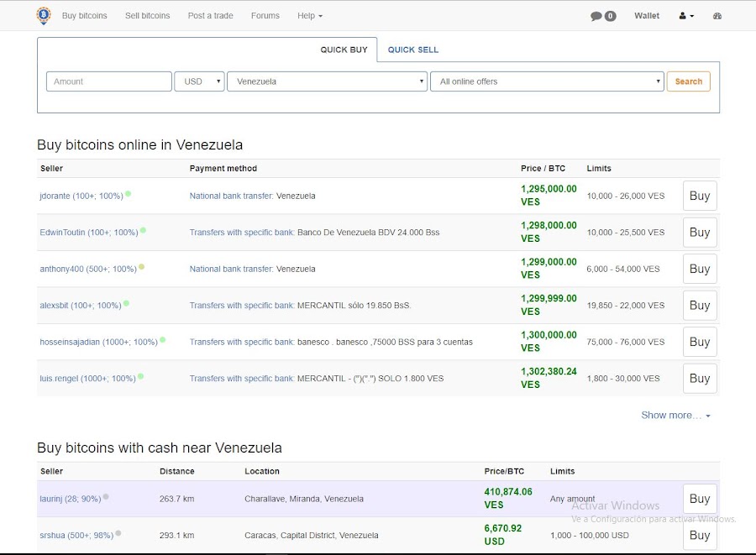The width and height of the screenshot is (756, 555).
Task: Open the Help menu
Action: (x=309, y=16)
